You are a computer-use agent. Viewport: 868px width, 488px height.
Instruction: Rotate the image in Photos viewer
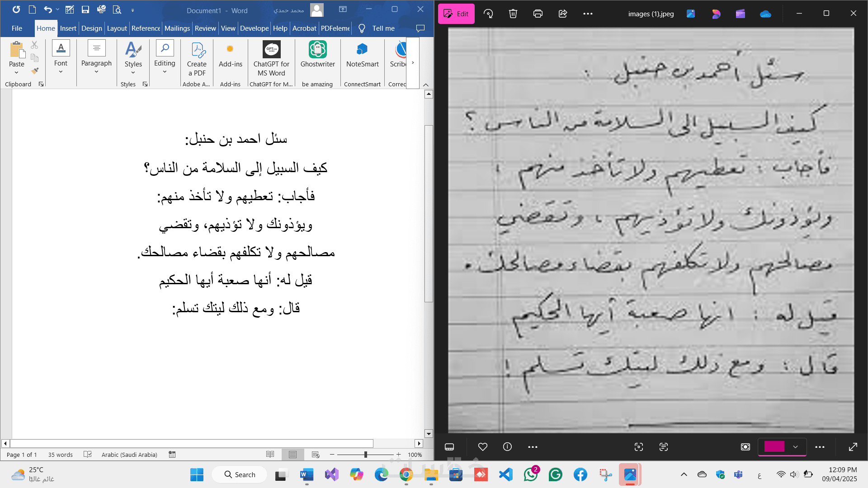(x=488, y=14)
